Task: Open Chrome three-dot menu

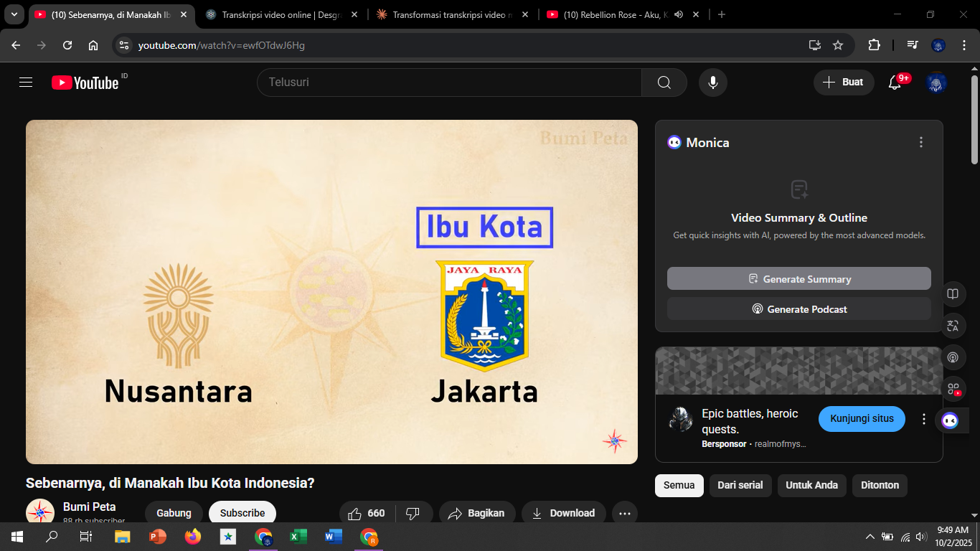Action: (x=963, y=45)
